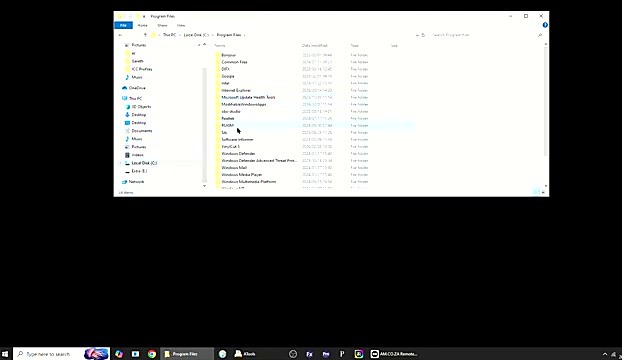Viewport: 622px width, 360px height.
Task: Select the Microsoft Update Health Tools folder
Action: click(x=248, y=97)
